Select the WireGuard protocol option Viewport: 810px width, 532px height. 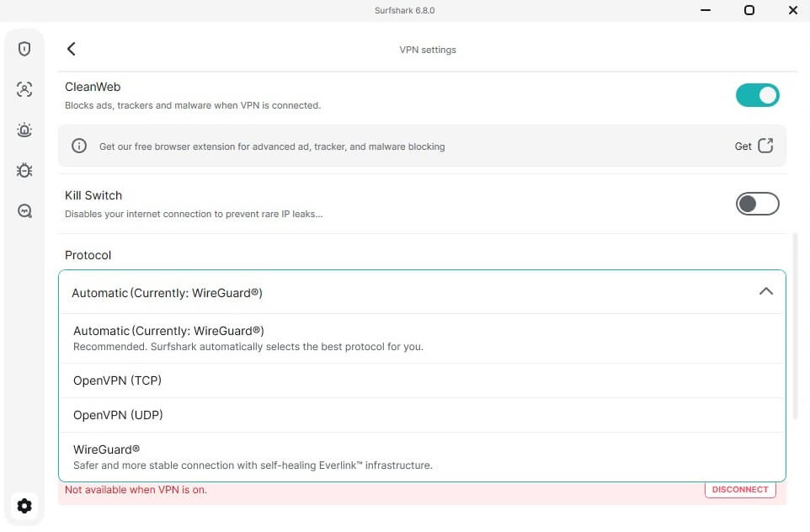click(x=422, y=457)
